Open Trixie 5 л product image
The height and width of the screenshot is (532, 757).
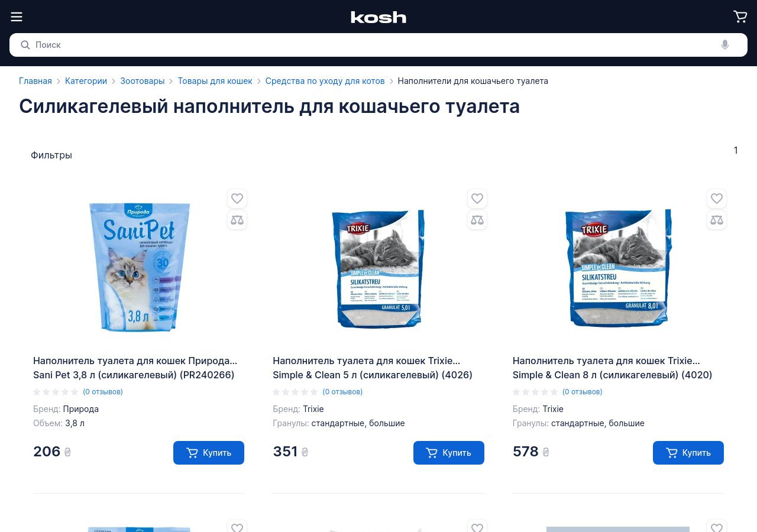378,268
